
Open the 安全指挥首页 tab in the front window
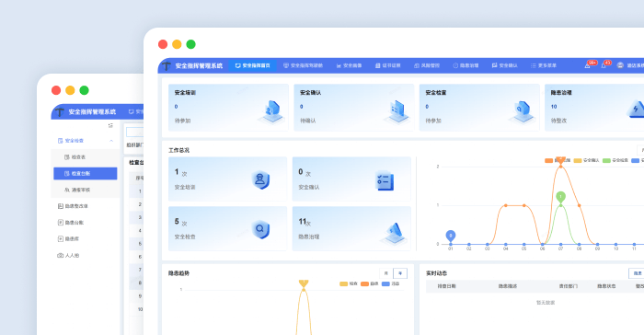(252, 65)
